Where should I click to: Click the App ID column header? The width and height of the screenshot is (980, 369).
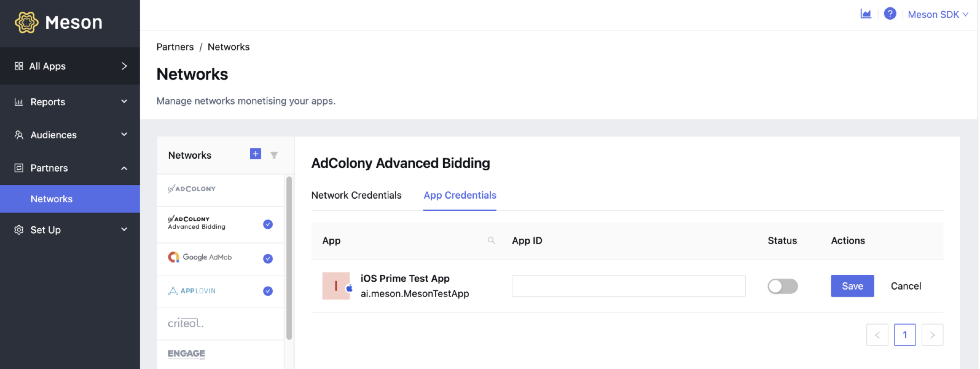pos(527,241)
